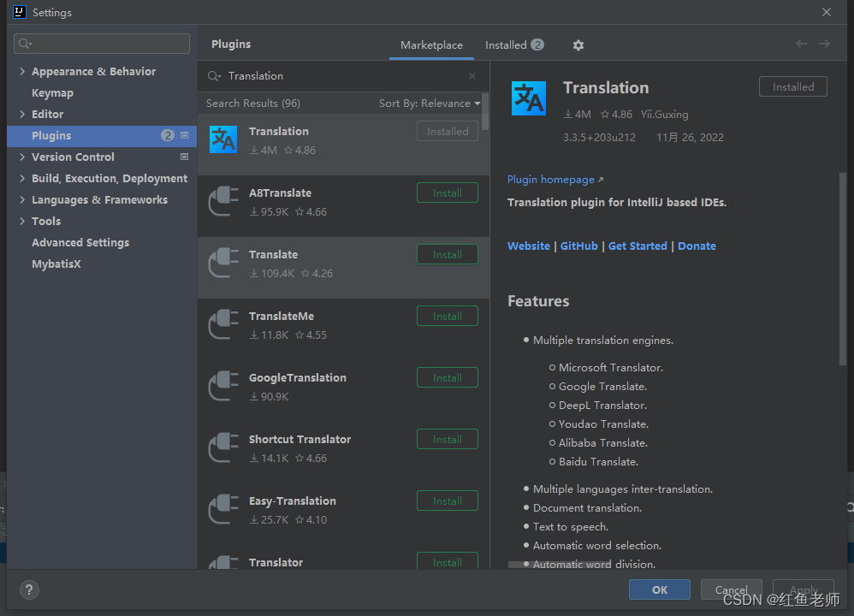Clear the Translation search with the X icon
The width and height of the screenshot is (854, 616).
[x=472, y=76]
